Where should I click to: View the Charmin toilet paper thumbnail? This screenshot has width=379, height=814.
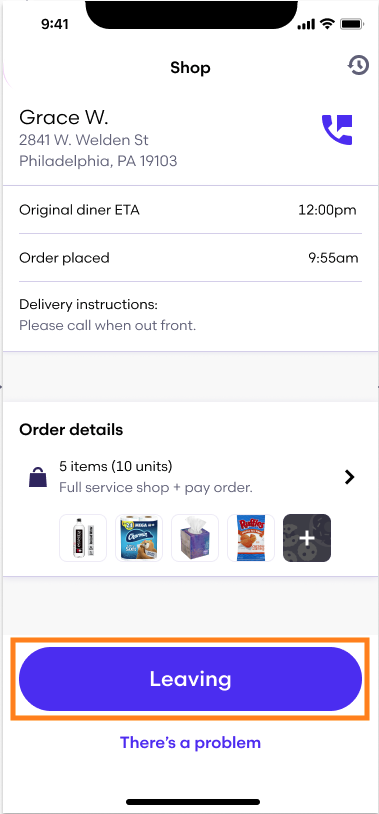[x=139, y=538]
